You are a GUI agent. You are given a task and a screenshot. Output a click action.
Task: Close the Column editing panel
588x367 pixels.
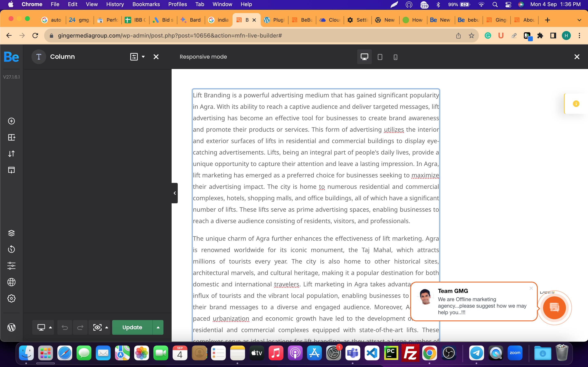tap(156, 57)
